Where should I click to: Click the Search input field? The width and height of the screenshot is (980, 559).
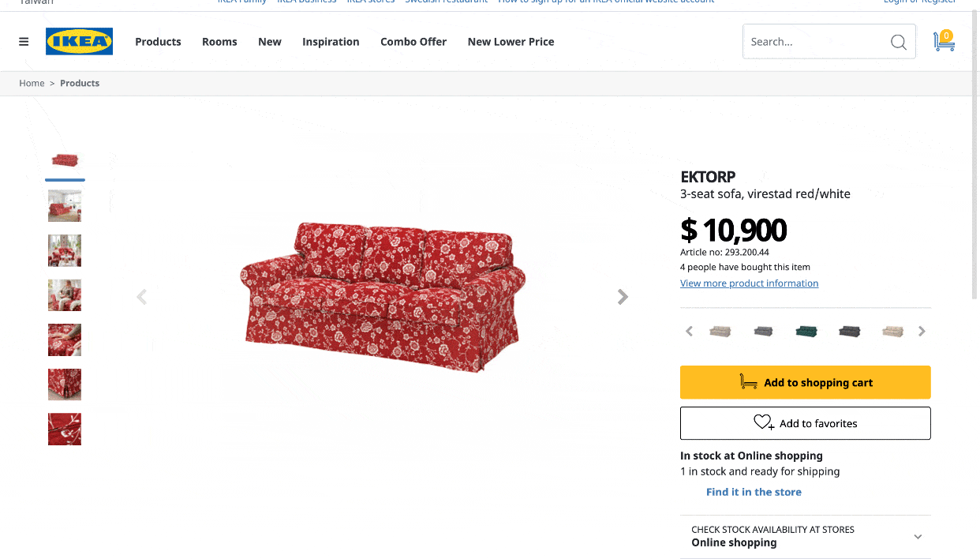point(813,42)
